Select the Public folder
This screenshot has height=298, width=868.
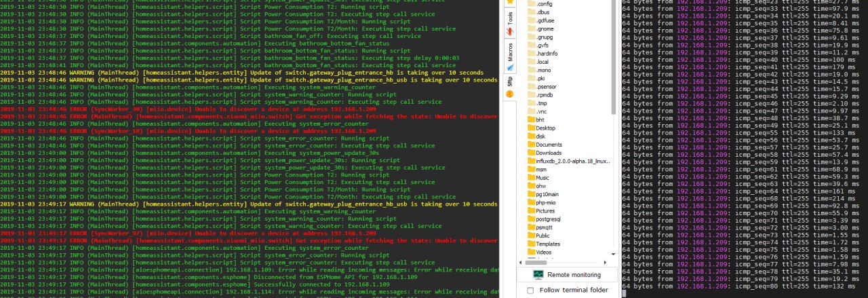539,235
